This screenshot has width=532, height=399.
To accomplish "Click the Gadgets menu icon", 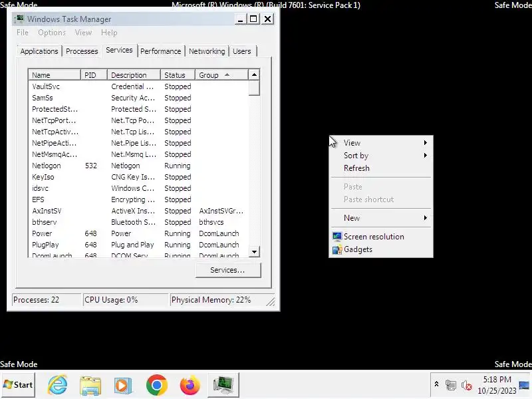I will (x=337, y=249).
